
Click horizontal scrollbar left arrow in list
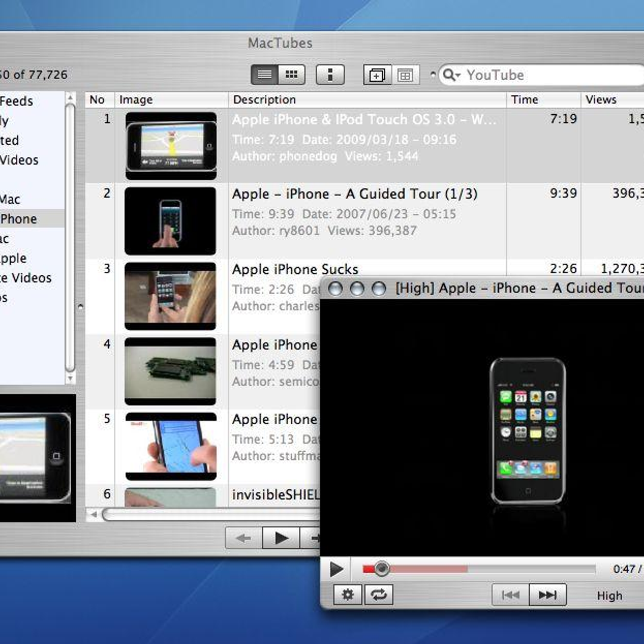(94, 514)
